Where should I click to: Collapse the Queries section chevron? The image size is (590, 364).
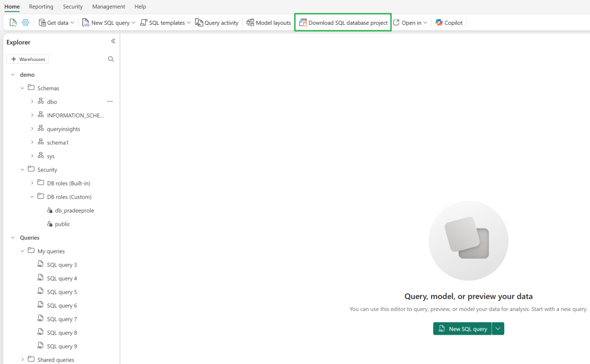click(x=13, y=237)
